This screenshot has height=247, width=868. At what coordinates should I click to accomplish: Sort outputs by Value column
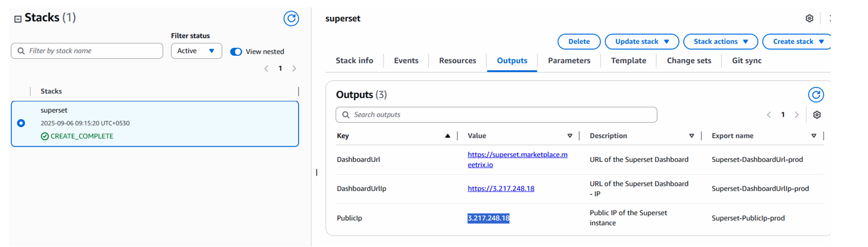point(570,136)
